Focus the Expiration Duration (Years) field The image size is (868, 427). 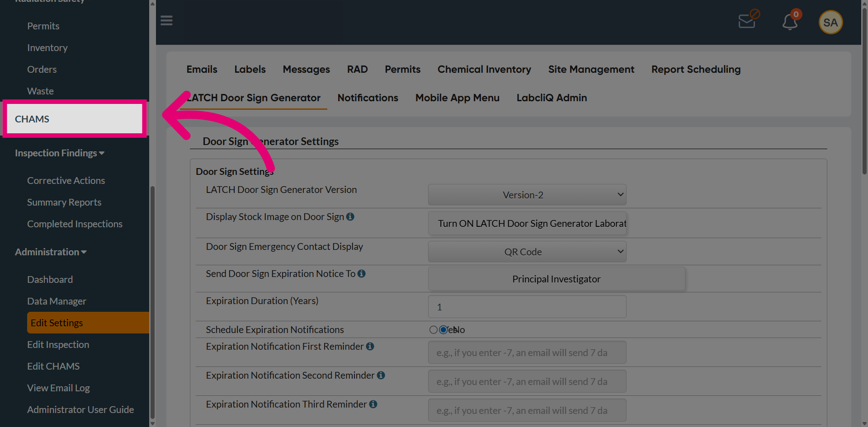[527, 307]
